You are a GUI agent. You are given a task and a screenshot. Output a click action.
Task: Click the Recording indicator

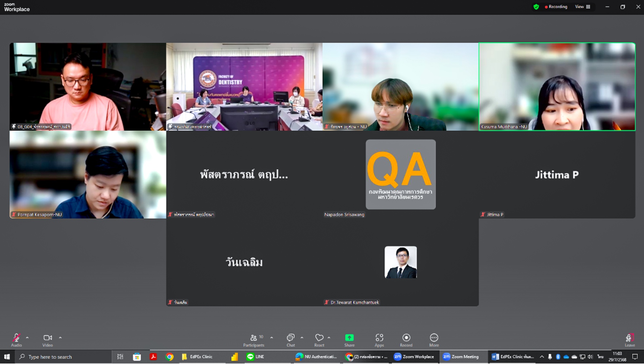[x=556, y=7]
